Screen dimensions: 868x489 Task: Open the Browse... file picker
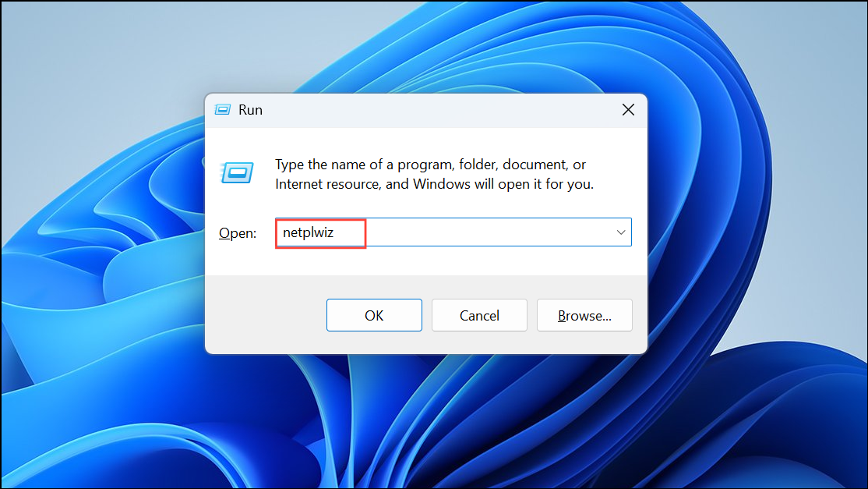coord(584,315)
